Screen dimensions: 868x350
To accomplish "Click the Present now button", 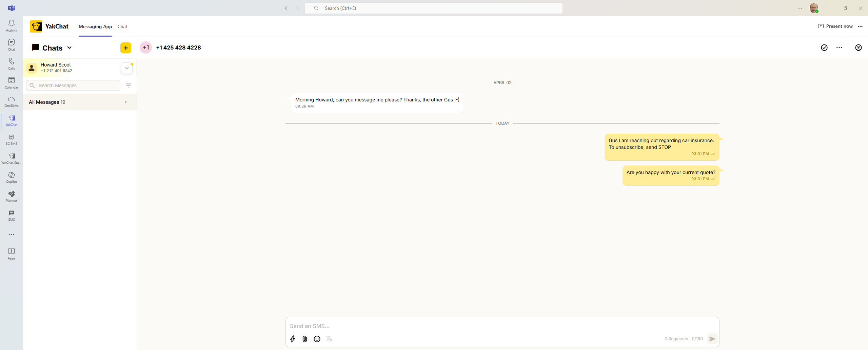I will (835, 26).
